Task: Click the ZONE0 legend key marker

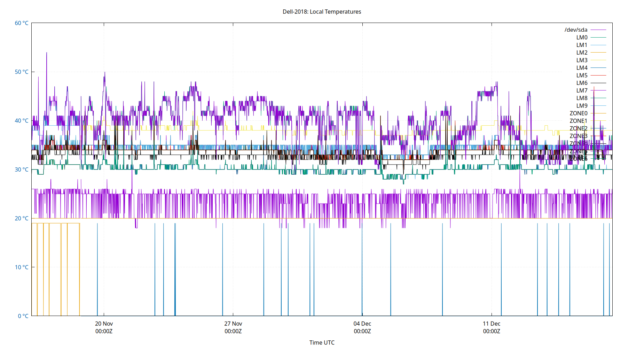Action: pyautogui.click(x=599, y=113)
